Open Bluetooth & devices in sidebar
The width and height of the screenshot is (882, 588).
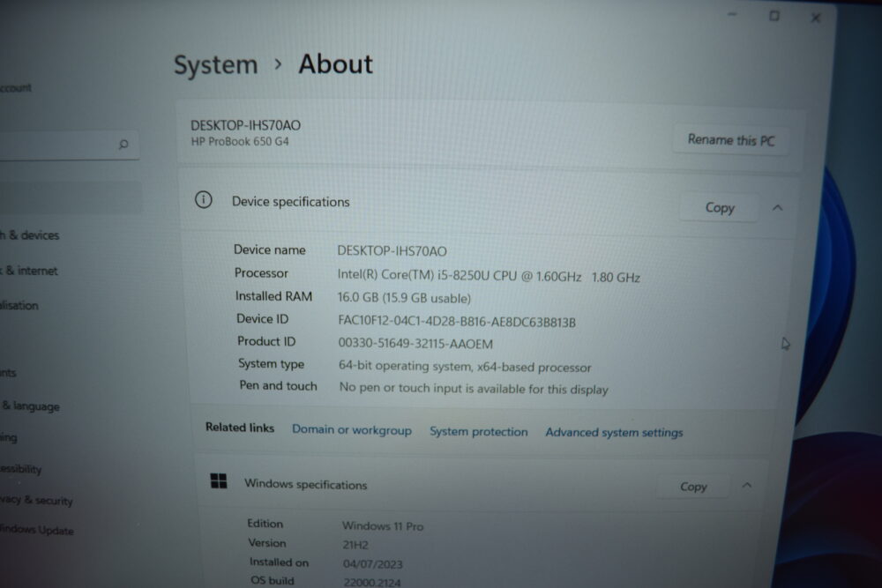coord(29,235)
